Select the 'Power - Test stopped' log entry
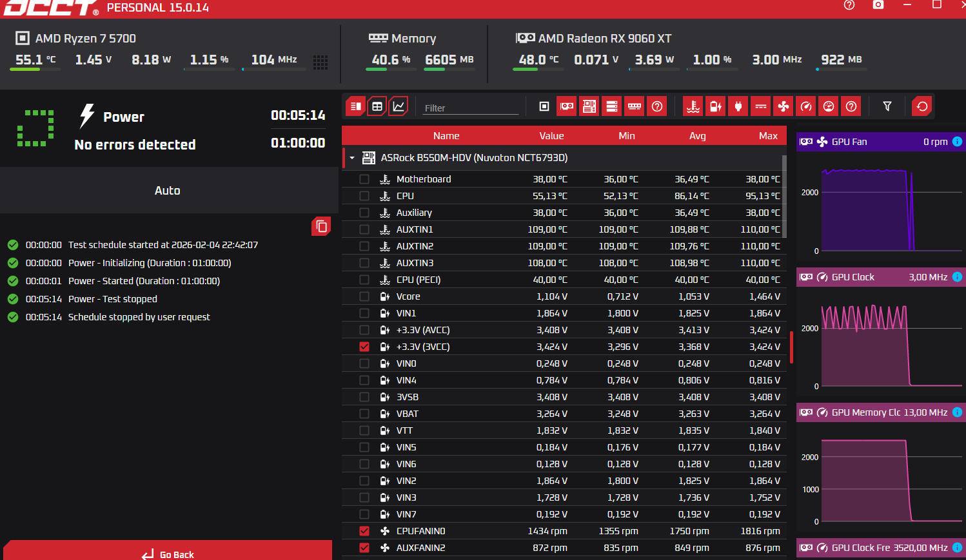 click(113, 299)
